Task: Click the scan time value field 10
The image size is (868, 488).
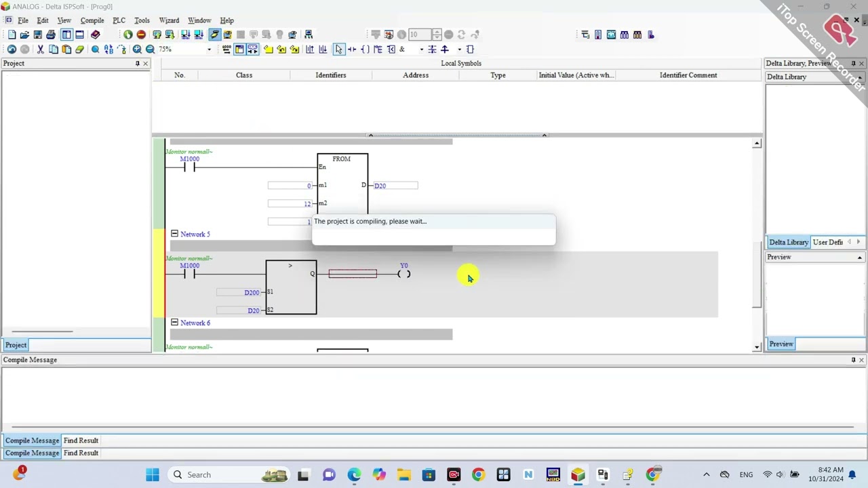Action: pyautogui.click(x=419, y=35)
